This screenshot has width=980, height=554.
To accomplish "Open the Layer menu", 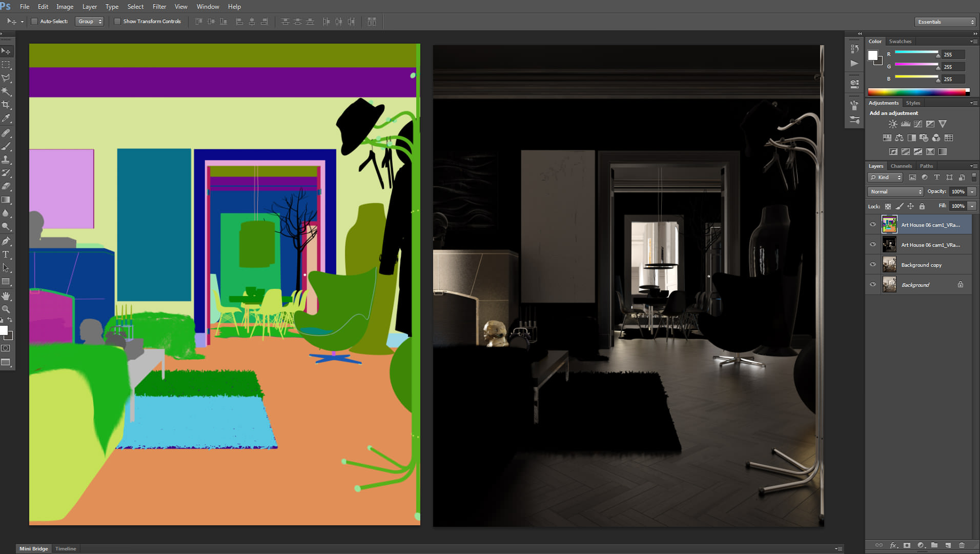I will (x=90, y=7).
